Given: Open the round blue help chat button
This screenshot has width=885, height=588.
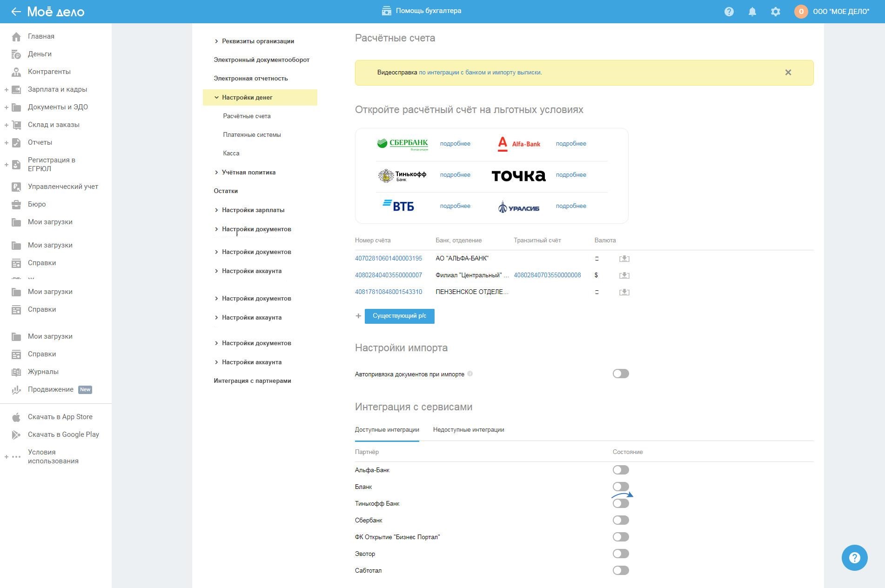Looking at the screenshot, I should [854, 557].
